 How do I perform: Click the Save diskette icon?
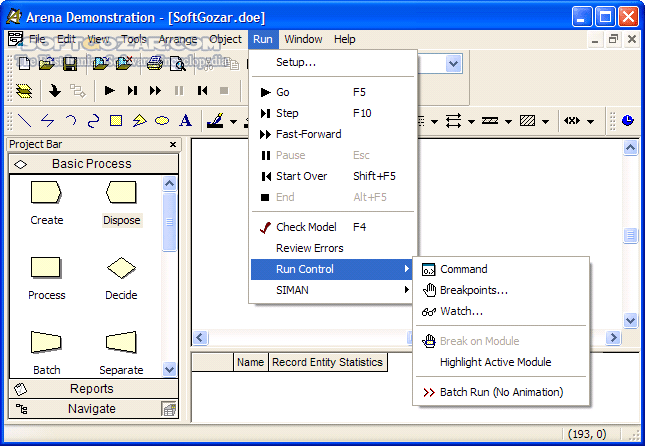(x=70, y=63)
